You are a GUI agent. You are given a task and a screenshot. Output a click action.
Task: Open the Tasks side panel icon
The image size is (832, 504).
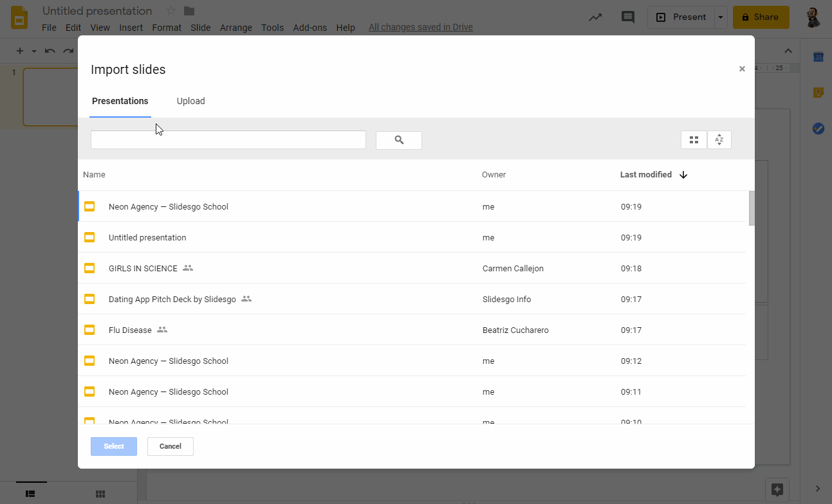click(x=818, y=129)
